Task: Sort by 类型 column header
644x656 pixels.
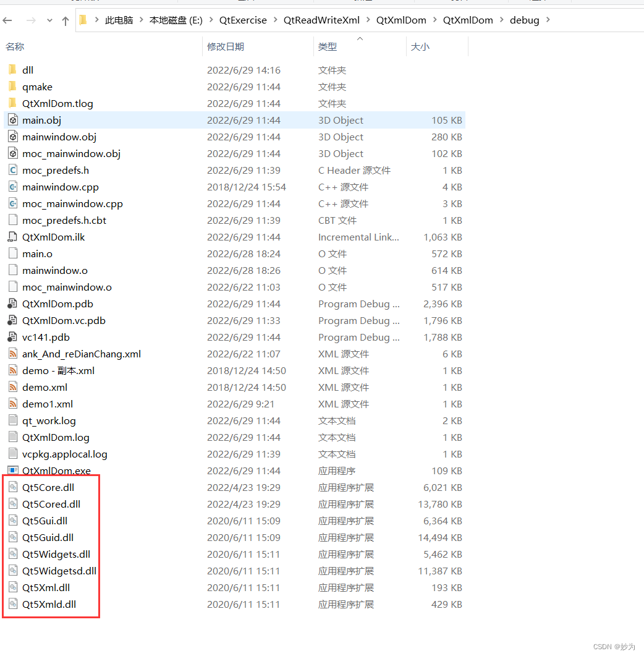Action: (x=328, y=46)
